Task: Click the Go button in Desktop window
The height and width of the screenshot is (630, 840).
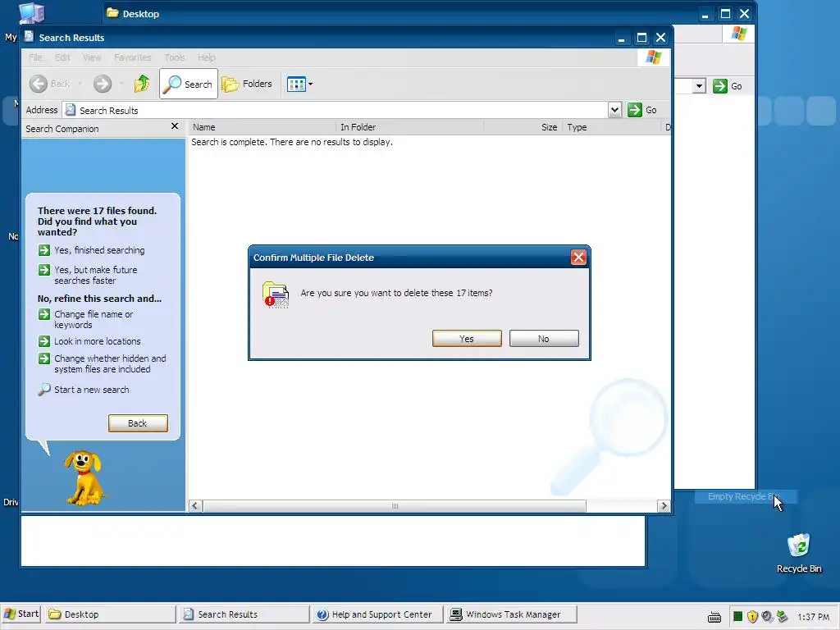Action: click(728, 86)
